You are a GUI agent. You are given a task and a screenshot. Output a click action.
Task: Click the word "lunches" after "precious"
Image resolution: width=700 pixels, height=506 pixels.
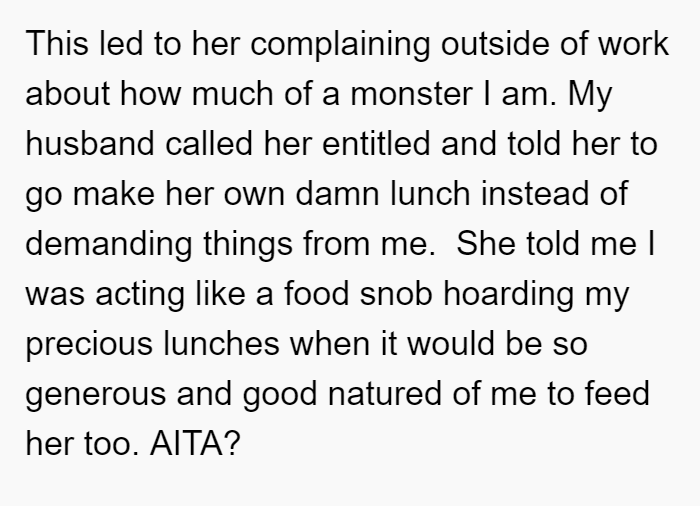coord(221,344)
